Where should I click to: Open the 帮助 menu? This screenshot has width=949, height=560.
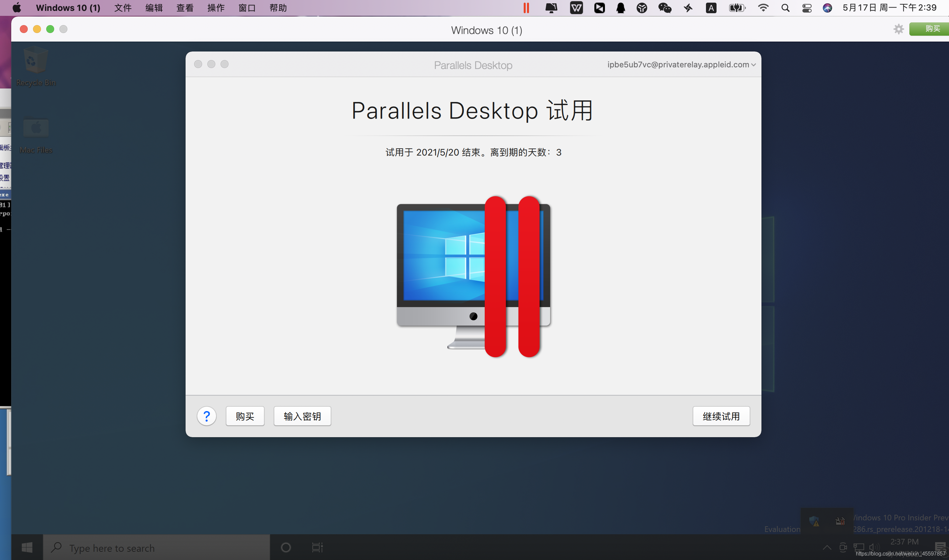278,8
